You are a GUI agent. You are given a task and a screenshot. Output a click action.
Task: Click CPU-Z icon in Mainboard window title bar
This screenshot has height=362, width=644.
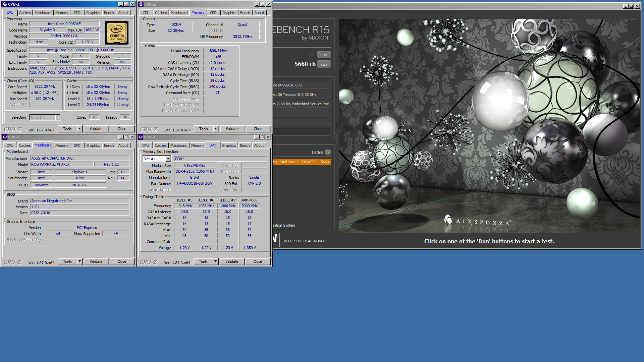[x=4, y=137]
